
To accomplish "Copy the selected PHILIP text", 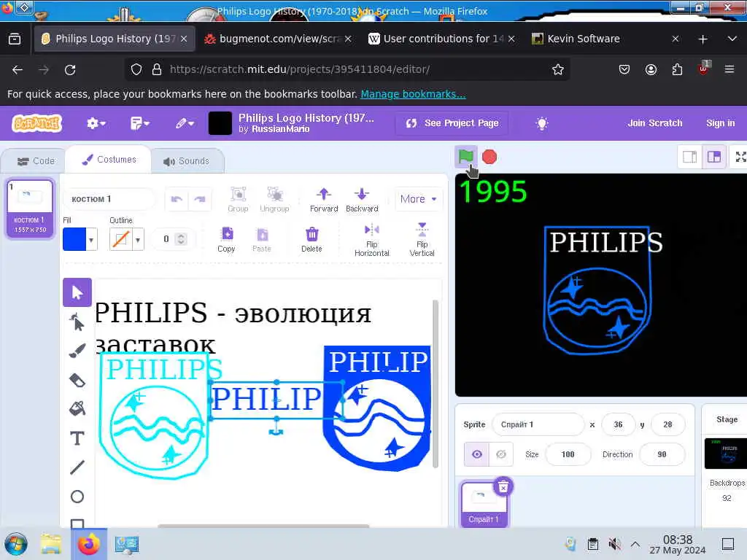I will (x=226, y=239).
